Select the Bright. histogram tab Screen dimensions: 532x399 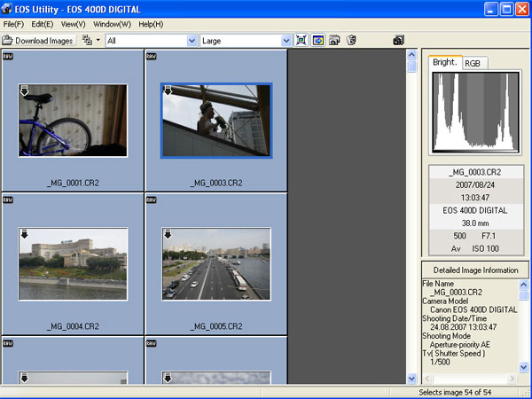point(445,62)
